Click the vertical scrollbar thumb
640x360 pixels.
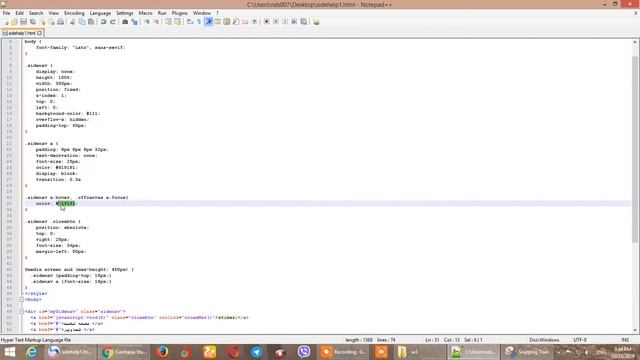coord(635,149)
